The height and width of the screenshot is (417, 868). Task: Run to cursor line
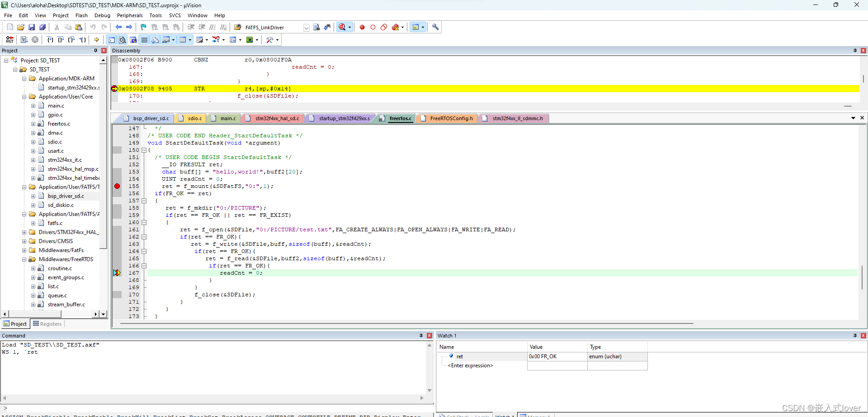(83, 40)
